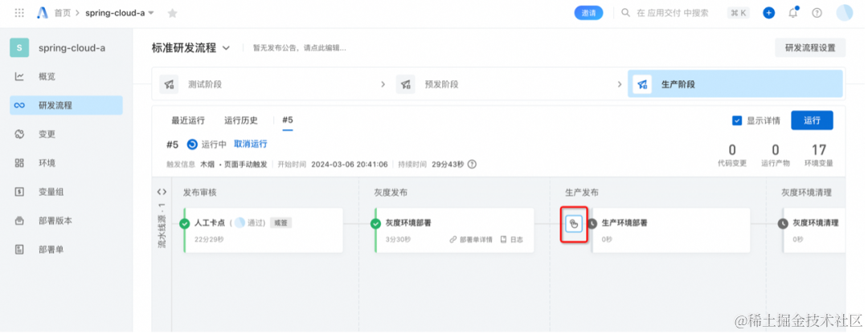
Task: Open 变量组 in the sidebar
Action: click(67, 191)
